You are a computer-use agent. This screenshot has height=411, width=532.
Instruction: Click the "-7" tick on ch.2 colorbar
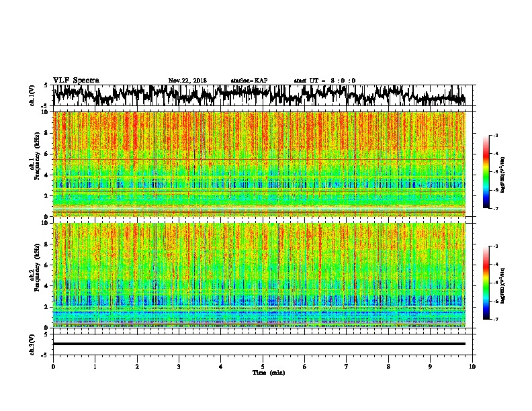(x=496, y=320)
